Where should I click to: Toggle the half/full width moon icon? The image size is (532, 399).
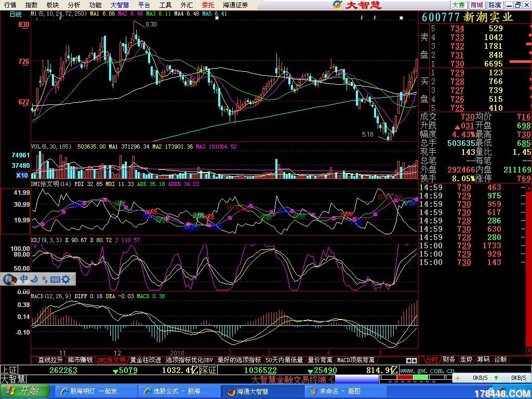pyautogui.click(x=34, y=279)
